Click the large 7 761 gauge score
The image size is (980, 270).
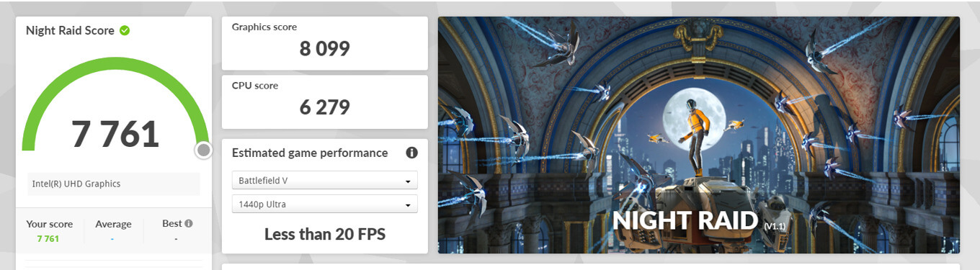115,134
